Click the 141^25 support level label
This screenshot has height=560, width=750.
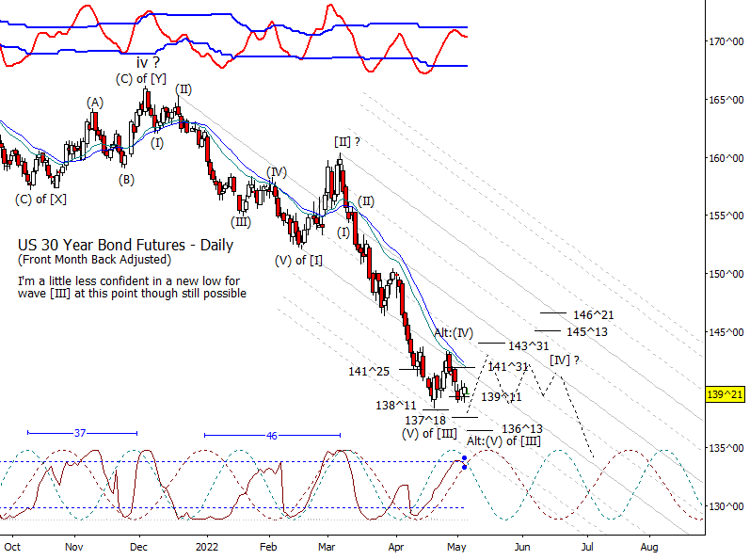pos(369,371)
